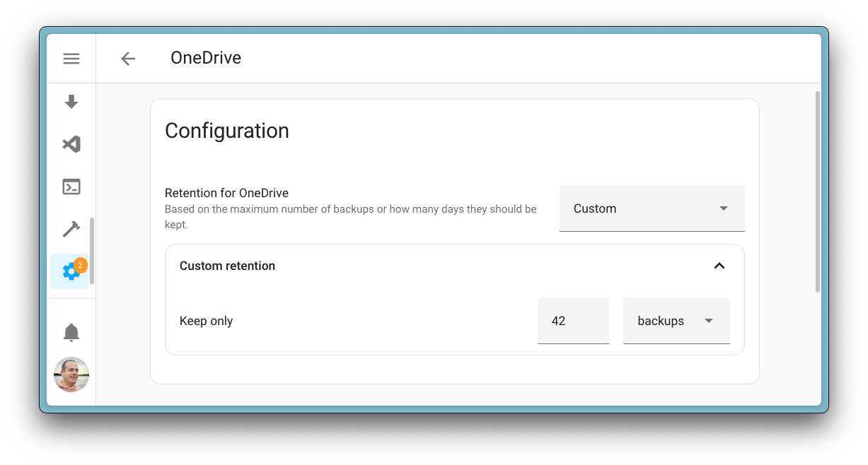The width and height of the screenshot is (868, 465).
Task: Collapse Custom retention with the chevron
Action: [x=719, y=266]
